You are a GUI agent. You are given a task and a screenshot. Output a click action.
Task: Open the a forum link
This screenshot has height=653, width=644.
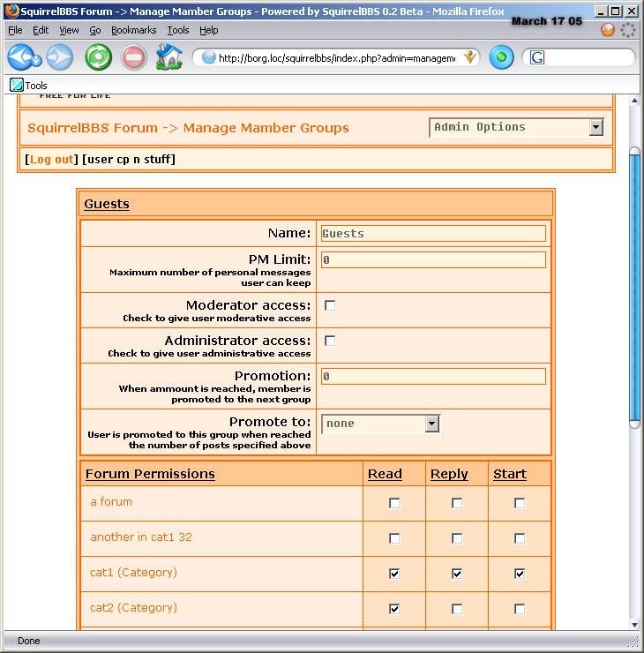click(111, 502)
